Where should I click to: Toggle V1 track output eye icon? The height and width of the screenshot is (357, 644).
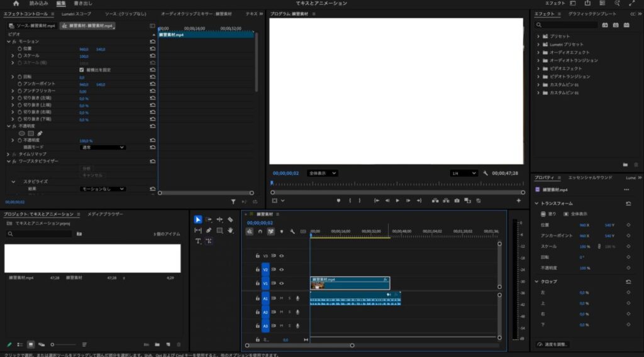click(x=282, y=283)
